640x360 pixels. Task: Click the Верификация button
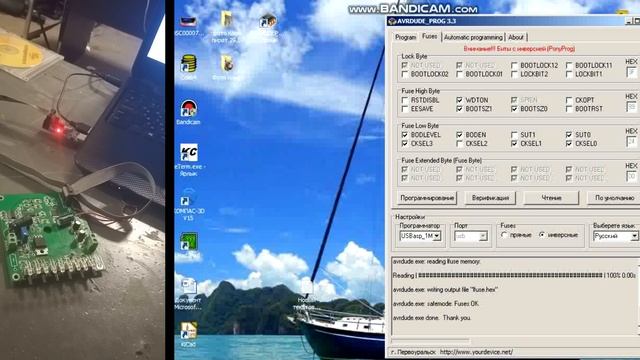pyautogui.click(x=490, y=198)
